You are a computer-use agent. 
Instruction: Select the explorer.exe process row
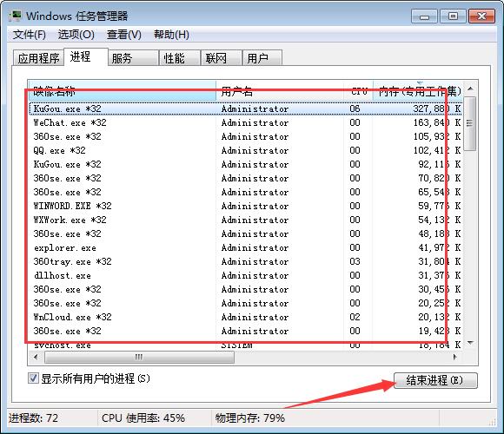pyautogui.click(x=246, y=247)
